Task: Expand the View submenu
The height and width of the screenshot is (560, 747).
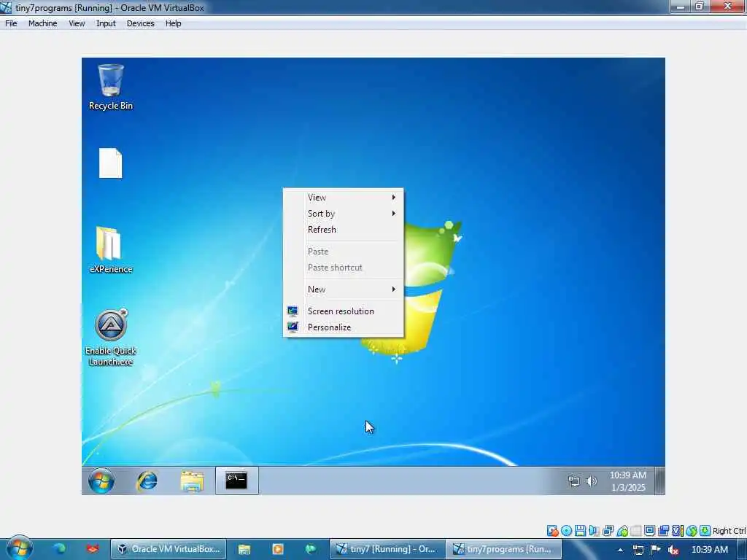Action: (x=343, y=197)
